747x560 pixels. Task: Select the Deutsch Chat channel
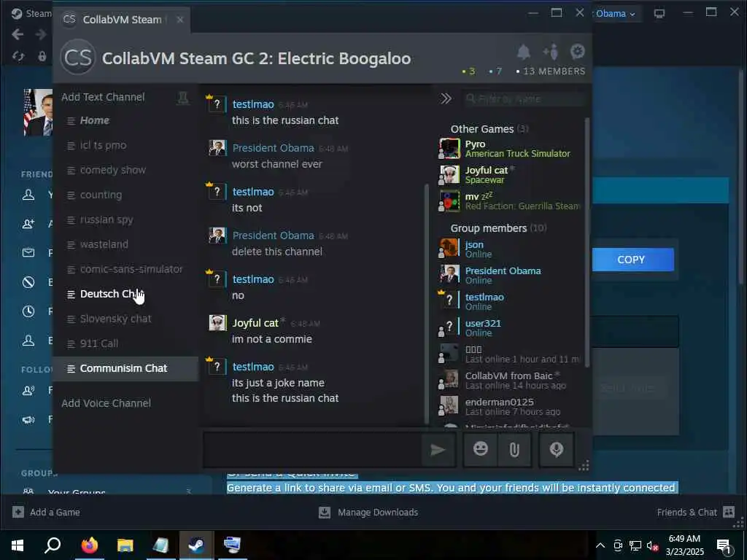pos(125,294)
